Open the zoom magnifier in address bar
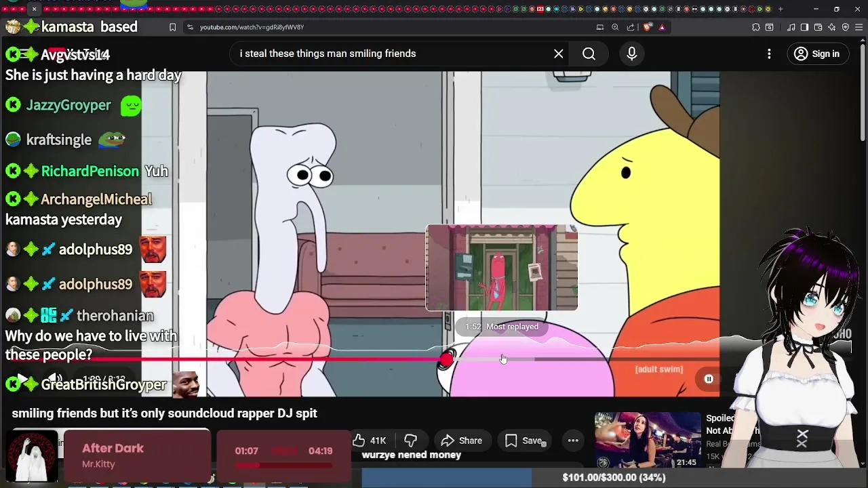The width and height of the screenshot is (868, 488). tap(615, 27)
